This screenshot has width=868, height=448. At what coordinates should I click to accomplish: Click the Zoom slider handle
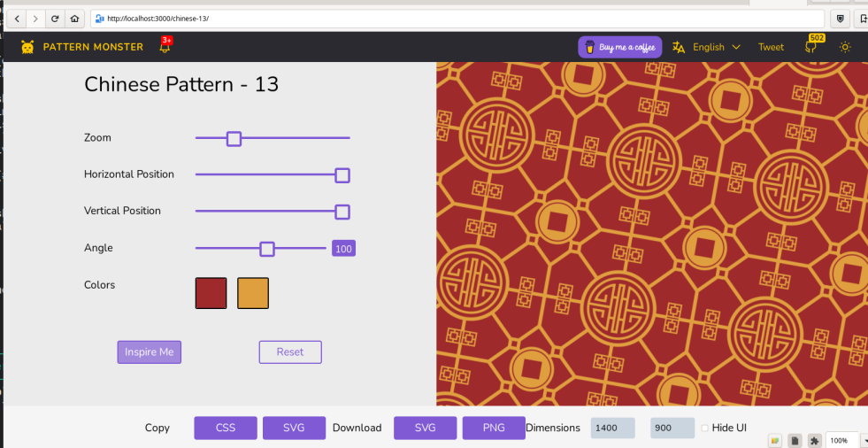click(x=234, y=138)
